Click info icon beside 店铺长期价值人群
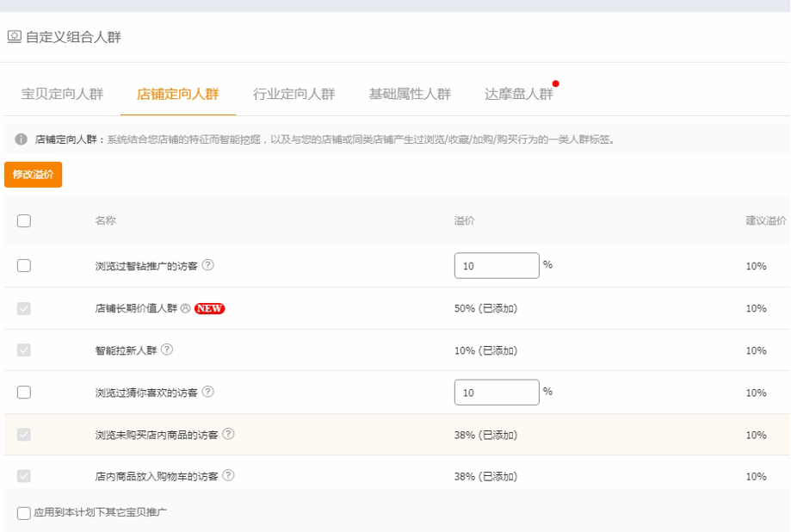791x532 pixels. coord(185,308)
